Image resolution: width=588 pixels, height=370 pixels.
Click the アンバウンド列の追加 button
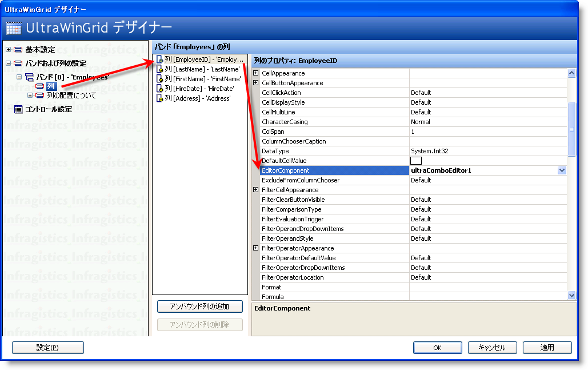pos(199,307)
